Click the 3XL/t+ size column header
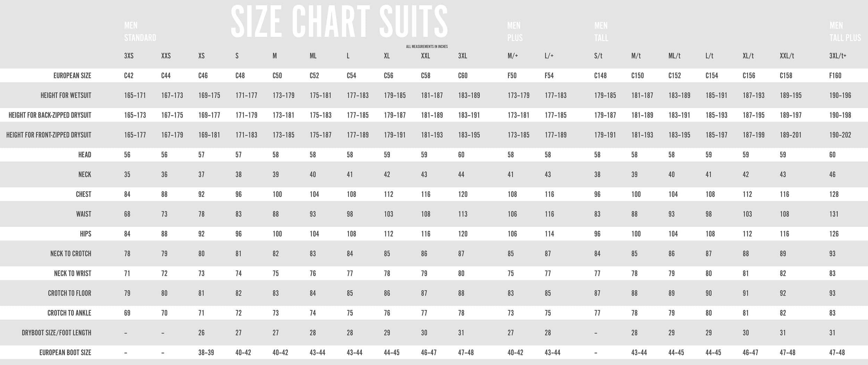This screenshot has height=365, width=868. pyautogui.click(x=837, y=56)
